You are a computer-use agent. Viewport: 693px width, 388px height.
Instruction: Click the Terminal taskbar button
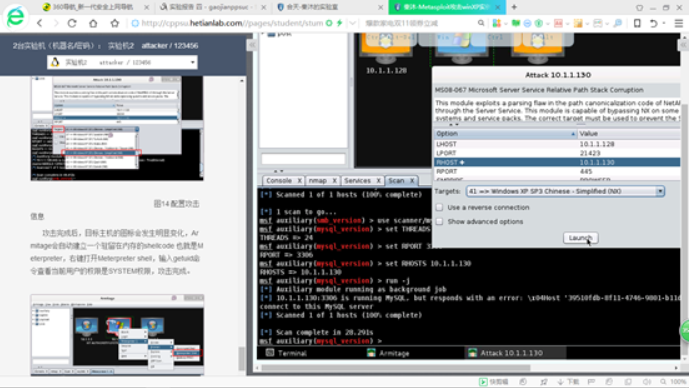click(286, 353)
